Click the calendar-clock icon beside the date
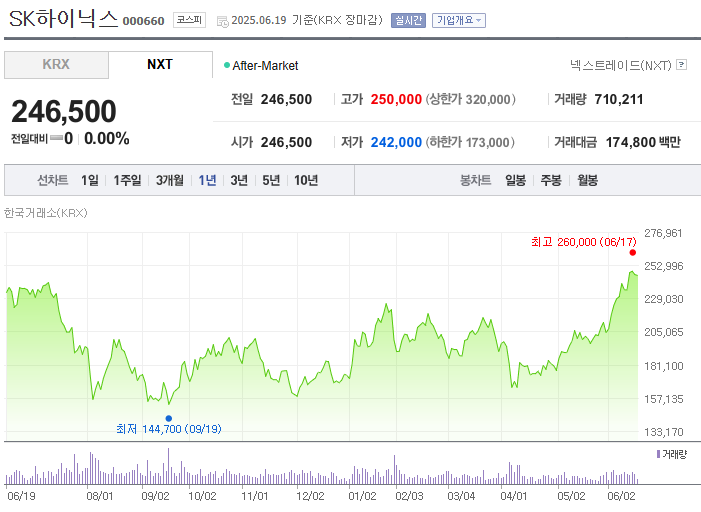 click(222, 21)
